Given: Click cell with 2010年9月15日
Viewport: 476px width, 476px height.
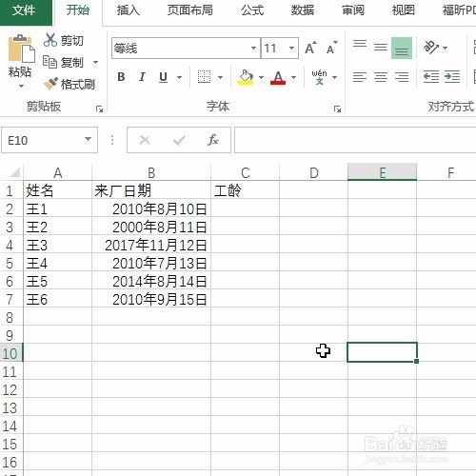Looking at the screenshot, I should (x=151, y=299).
